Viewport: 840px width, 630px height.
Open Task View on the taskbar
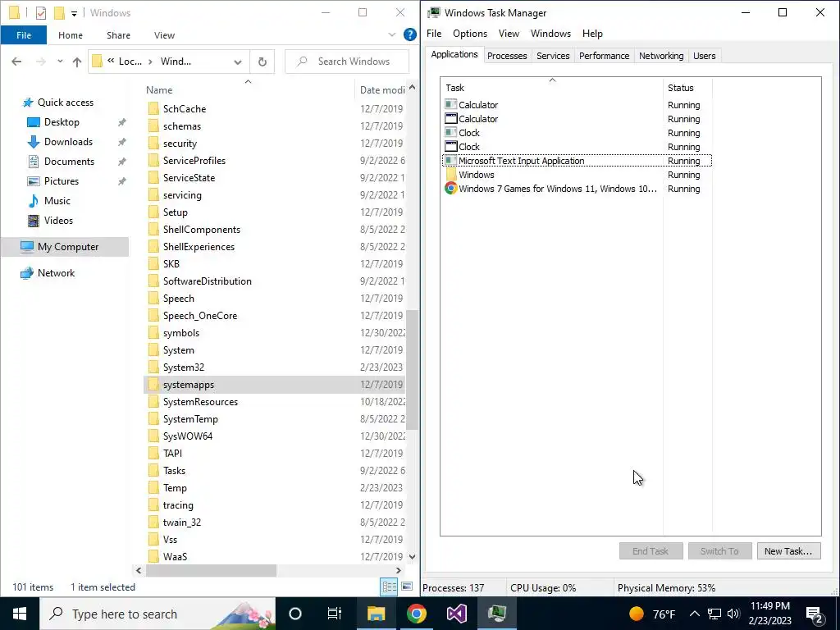pos(335,614)
